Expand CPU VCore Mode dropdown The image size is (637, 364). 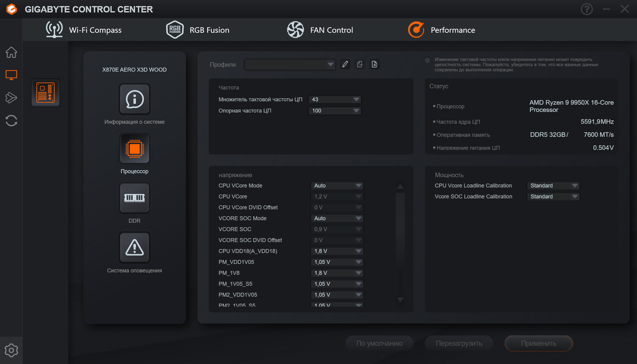(337, 186)
